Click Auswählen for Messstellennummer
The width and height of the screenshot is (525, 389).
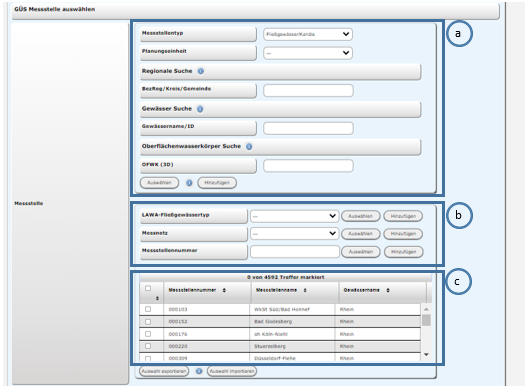click(x=361, y=252)
